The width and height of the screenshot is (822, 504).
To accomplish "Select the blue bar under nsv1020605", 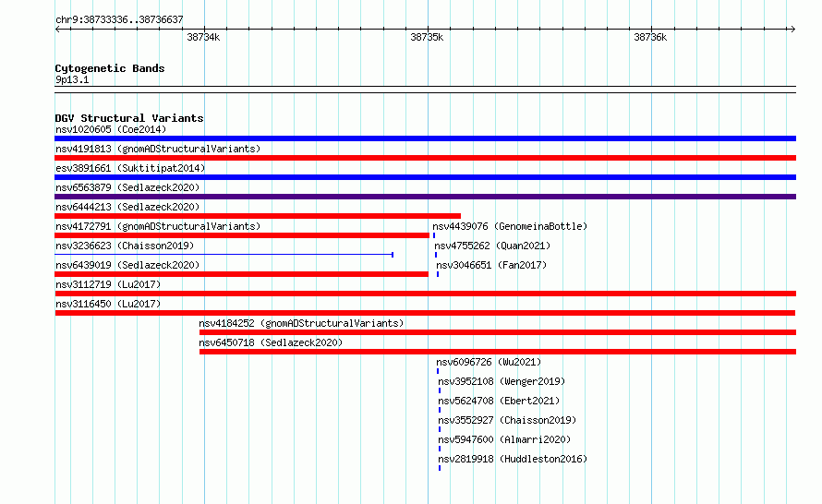I will coord(425,138).
